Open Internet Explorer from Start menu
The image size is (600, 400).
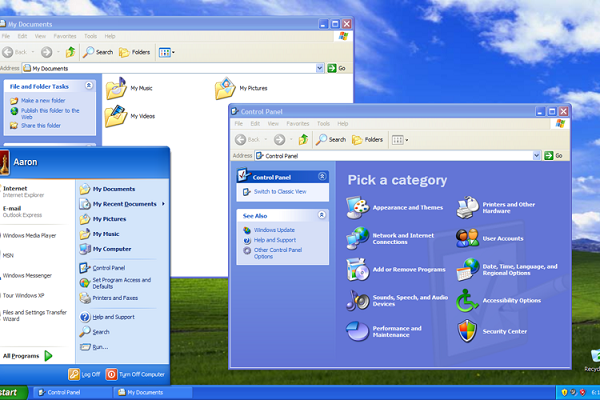point(23,191)
